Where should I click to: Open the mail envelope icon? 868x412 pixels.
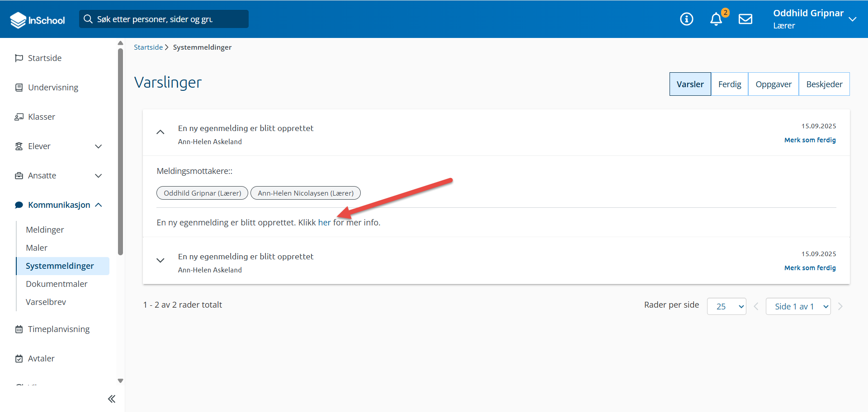coord(745,19)
